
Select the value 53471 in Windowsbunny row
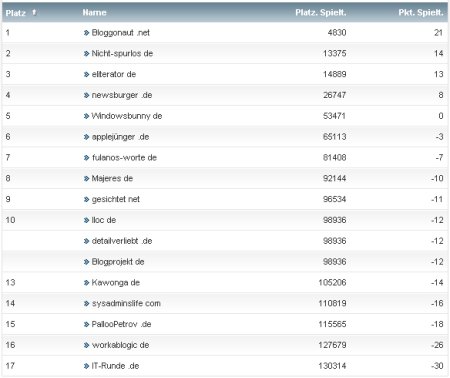(x=335, y=116)
